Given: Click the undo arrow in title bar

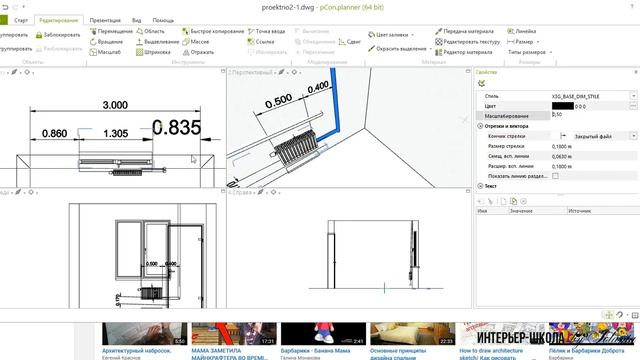Looking at the screenshot, I should coord(5,7).
